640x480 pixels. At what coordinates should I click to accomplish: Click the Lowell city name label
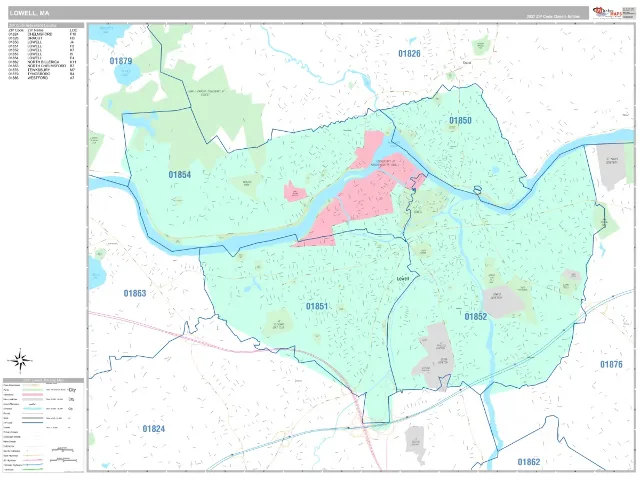[403, 279]
